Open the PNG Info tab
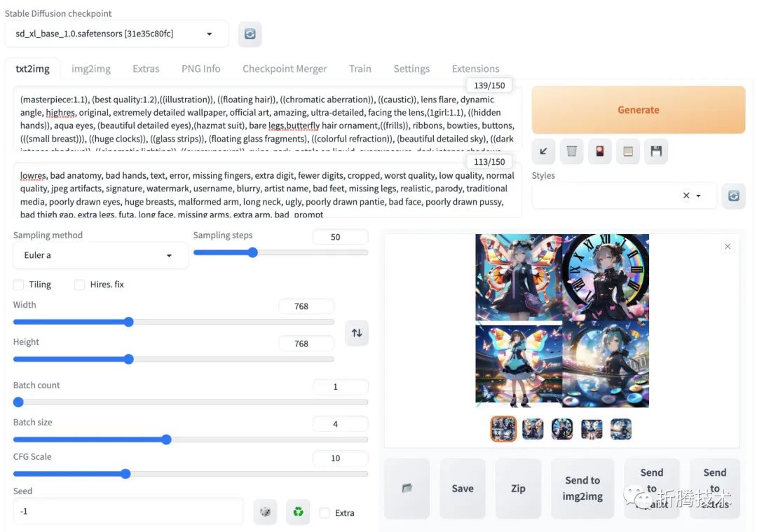Image resolution: width=757 pixels, height=532 pixels. [201, 69]
